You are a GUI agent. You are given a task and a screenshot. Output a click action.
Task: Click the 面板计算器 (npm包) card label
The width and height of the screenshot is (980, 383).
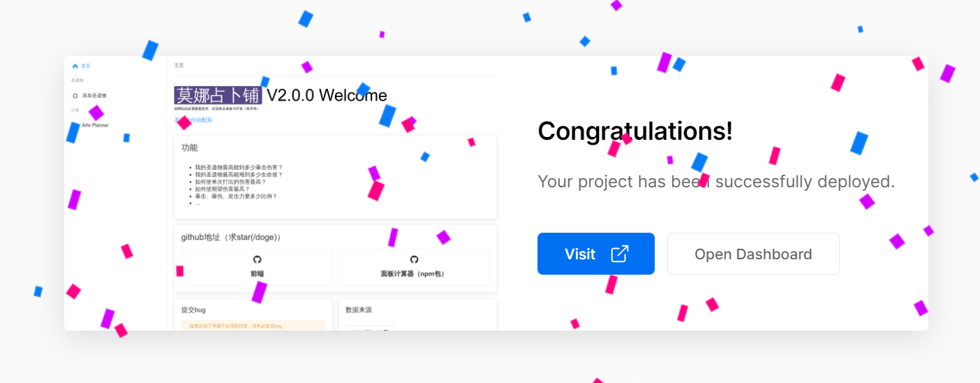click(x=413, y=274)
